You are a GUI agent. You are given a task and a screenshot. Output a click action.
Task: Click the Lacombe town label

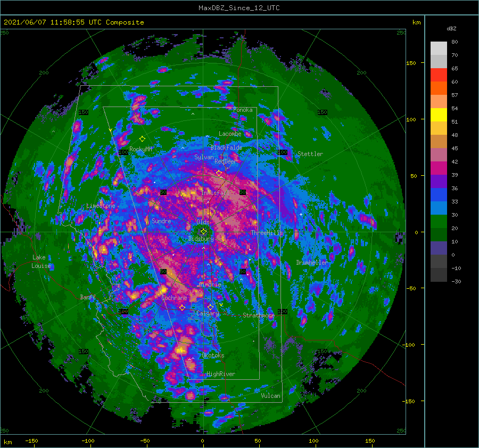230,134
